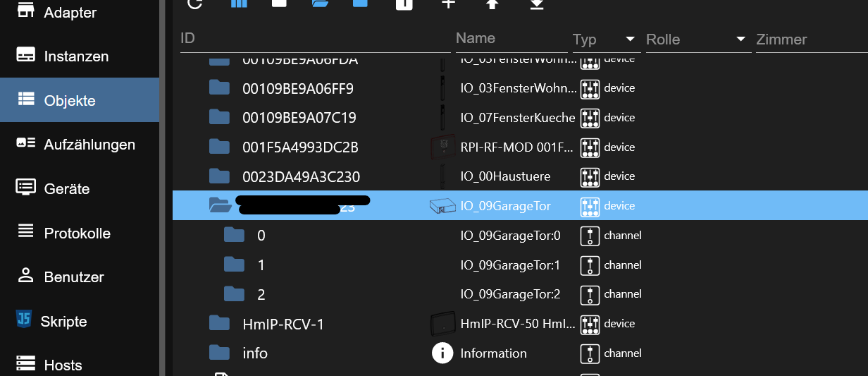Expand folder 0023DA49A3C230
The image size is (868, 376).
click(220, 176)
